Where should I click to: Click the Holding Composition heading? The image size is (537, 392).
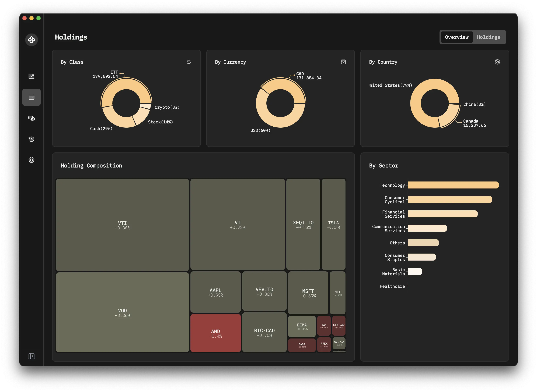91,166
